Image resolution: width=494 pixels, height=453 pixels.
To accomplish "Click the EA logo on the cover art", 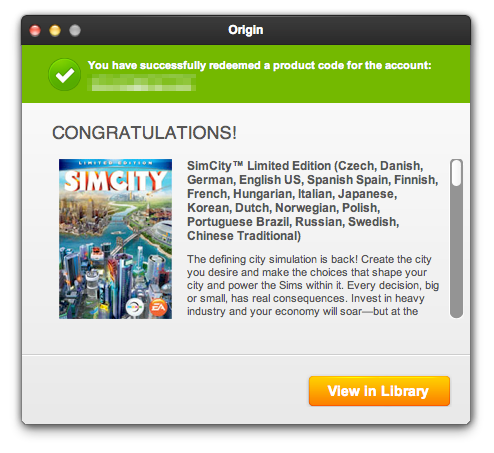I will coord(158,307).
